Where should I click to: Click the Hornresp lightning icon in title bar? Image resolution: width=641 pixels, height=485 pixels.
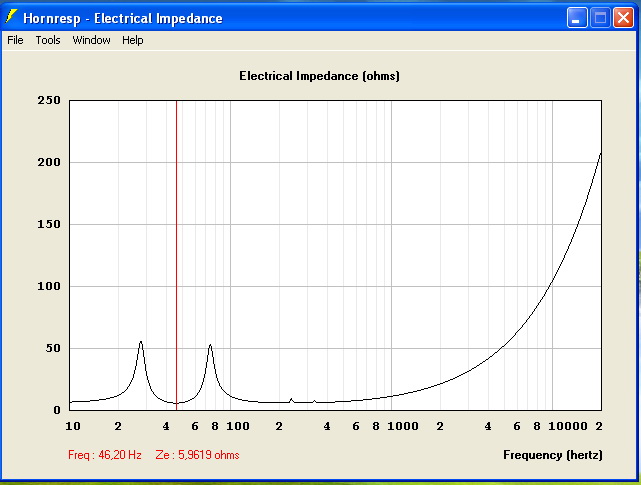(11, 17)
